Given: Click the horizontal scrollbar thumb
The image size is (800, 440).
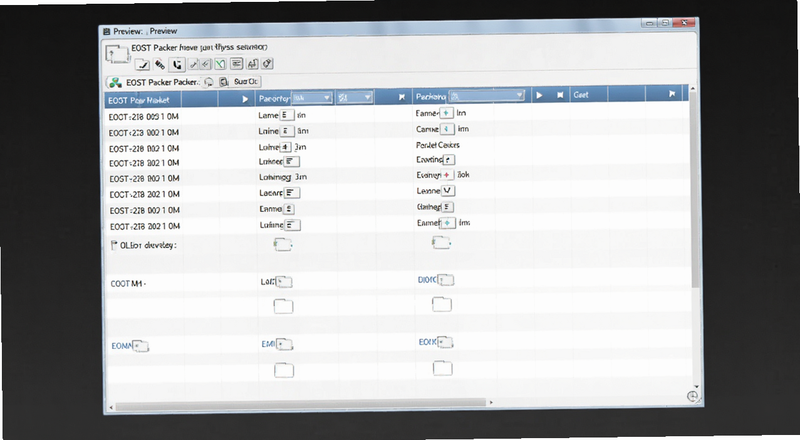Looking at the screenshot, I should click(301, 406).
